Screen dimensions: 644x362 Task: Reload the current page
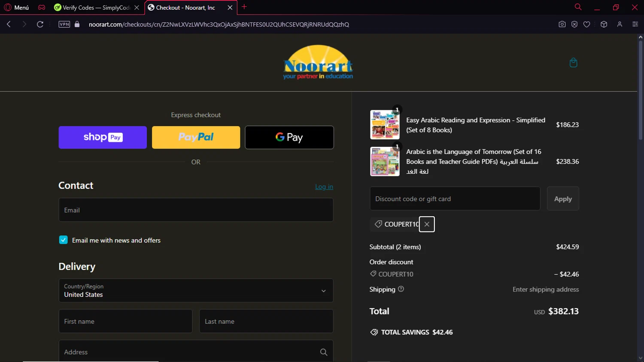pyautogui.click(x=40, y=24)
